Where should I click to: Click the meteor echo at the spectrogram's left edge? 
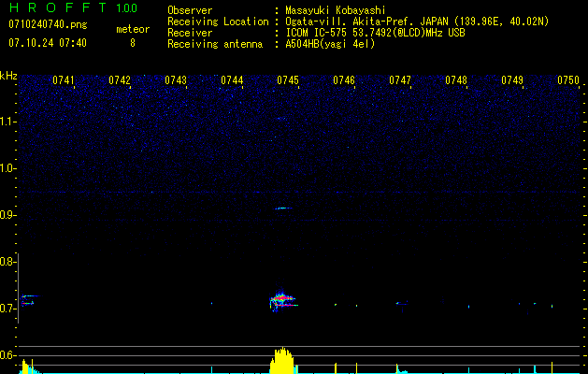pyautogui.click(x=29, y=300)
